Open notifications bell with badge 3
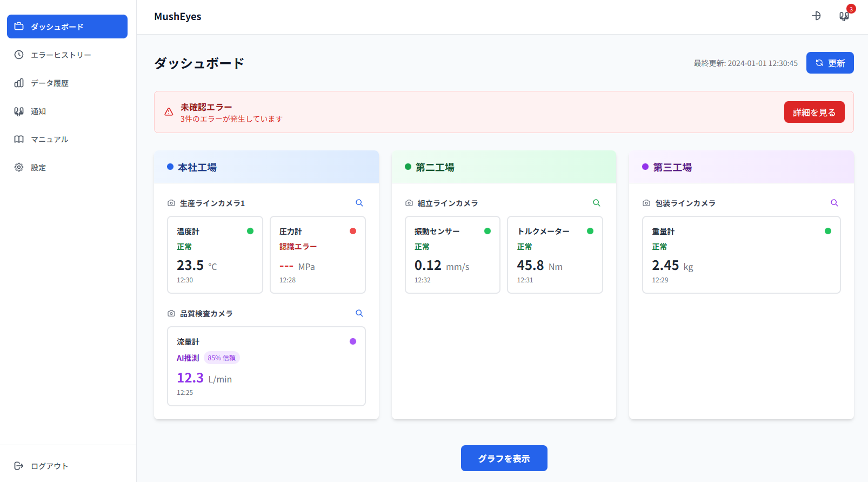Viewport: 868px width, 482px height. click(x=844, y=16)
